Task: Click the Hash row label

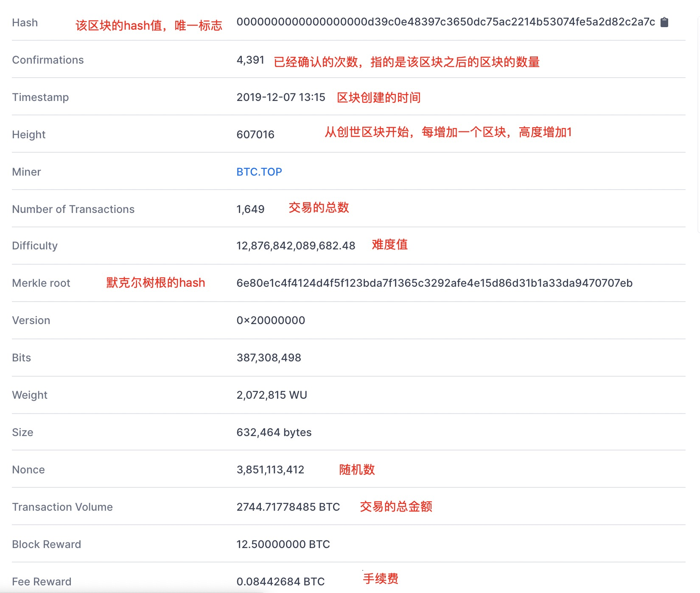Action: [25, 22]
